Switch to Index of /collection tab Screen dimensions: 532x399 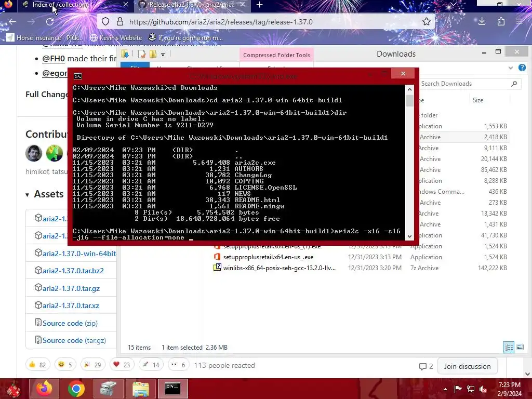pyautogui.click(x=75, y=4)
